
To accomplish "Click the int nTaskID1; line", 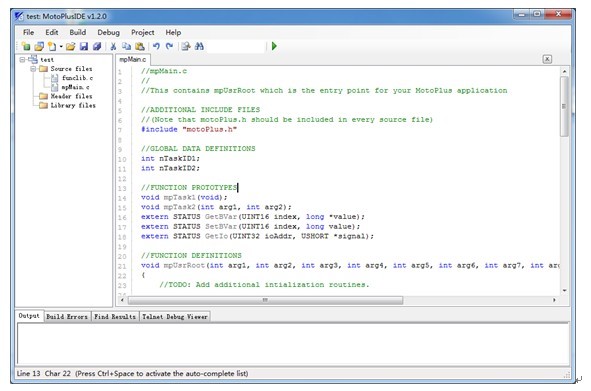I will tap(170, 159).
